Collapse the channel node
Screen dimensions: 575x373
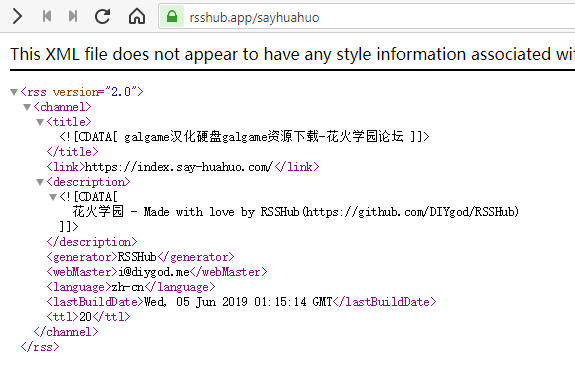point(27,107)
